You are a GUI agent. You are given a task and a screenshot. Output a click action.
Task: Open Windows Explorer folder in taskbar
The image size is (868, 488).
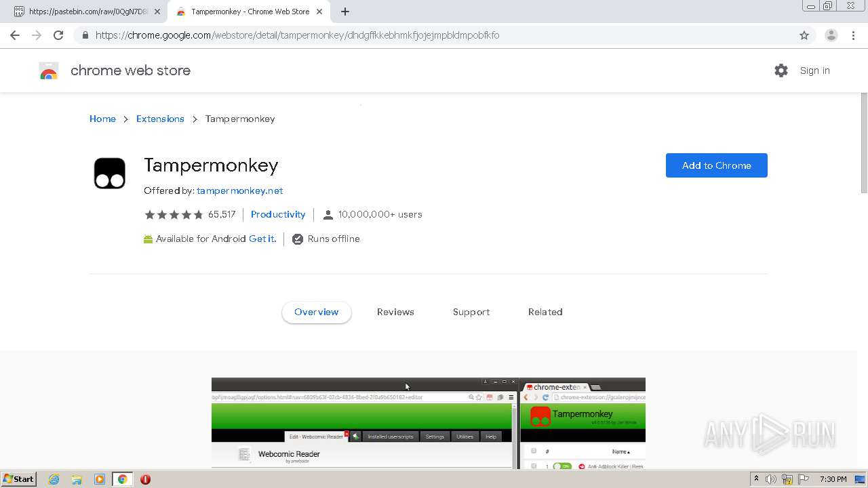tap(77, 479)
